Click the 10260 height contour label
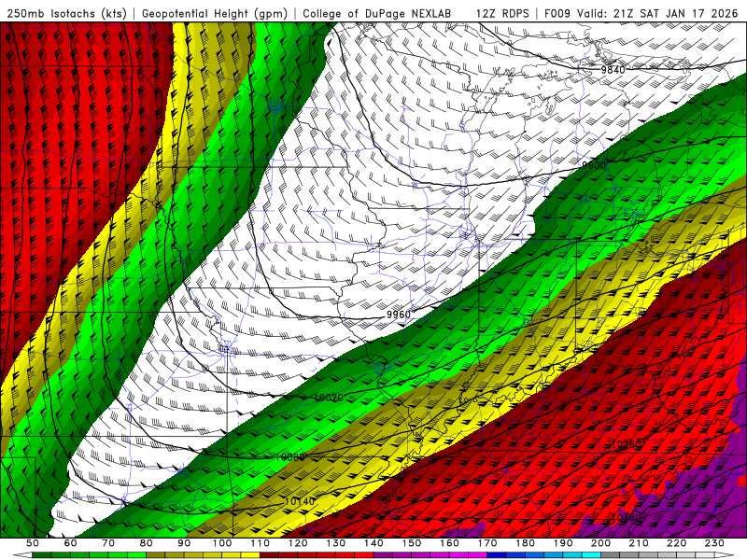The width and height of the screenshot is (747, 560). point(626,444)
